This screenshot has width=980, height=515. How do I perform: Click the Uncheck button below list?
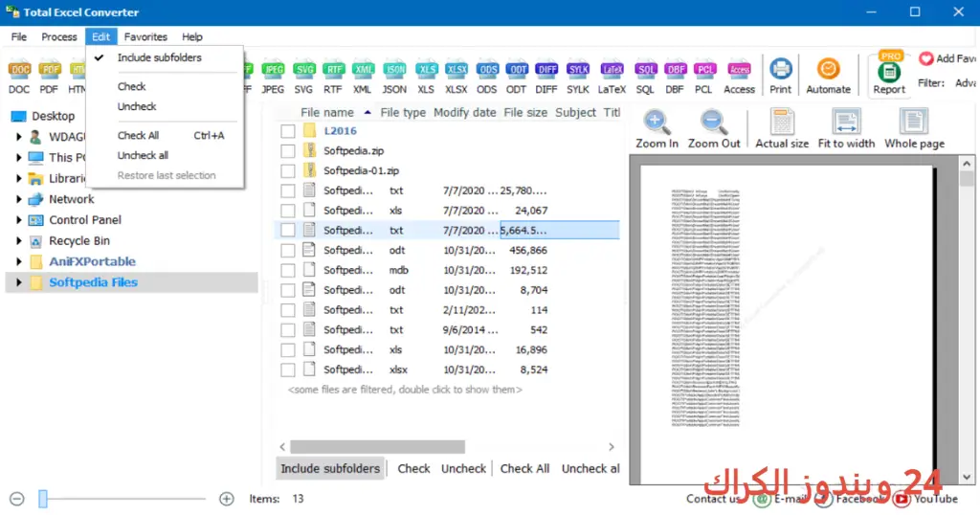(x=463, y=469)
